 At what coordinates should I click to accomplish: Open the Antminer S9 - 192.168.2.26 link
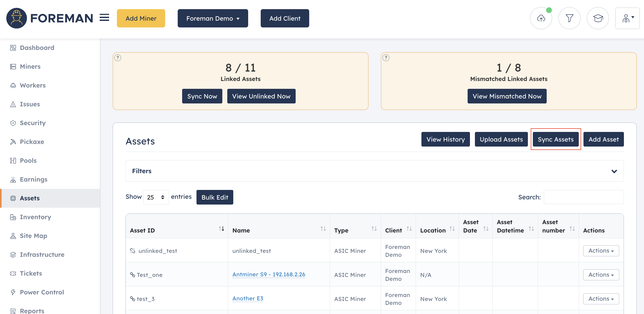coord(269,274)
